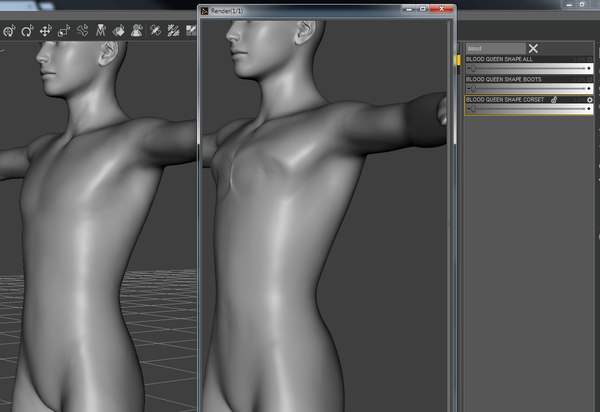This screenshot has width=600, height=412.
Task: Select the Geometry Editor tool (grid with pencil)
Action: pos(191,31)
